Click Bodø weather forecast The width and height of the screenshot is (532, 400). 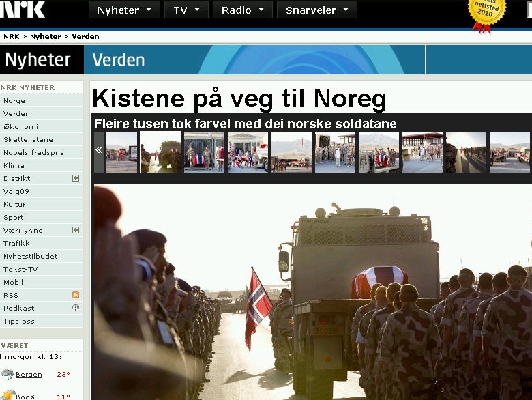(25, 397)
